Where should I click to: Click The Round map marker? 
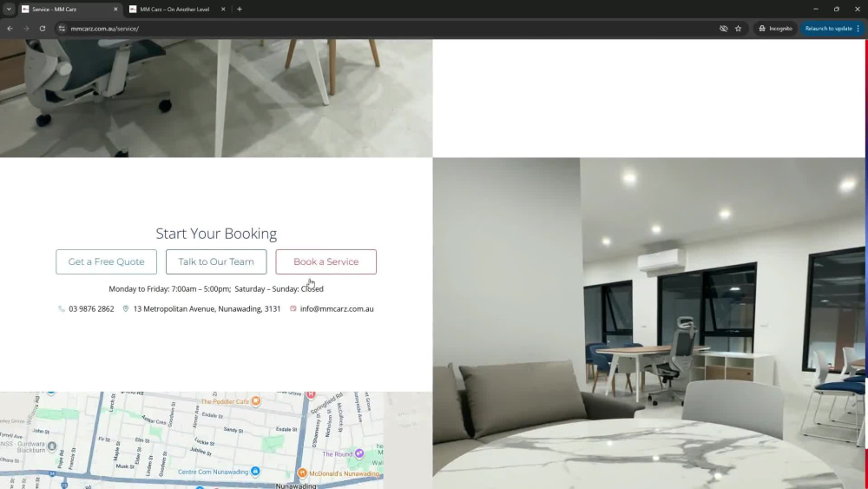(359, 453)
